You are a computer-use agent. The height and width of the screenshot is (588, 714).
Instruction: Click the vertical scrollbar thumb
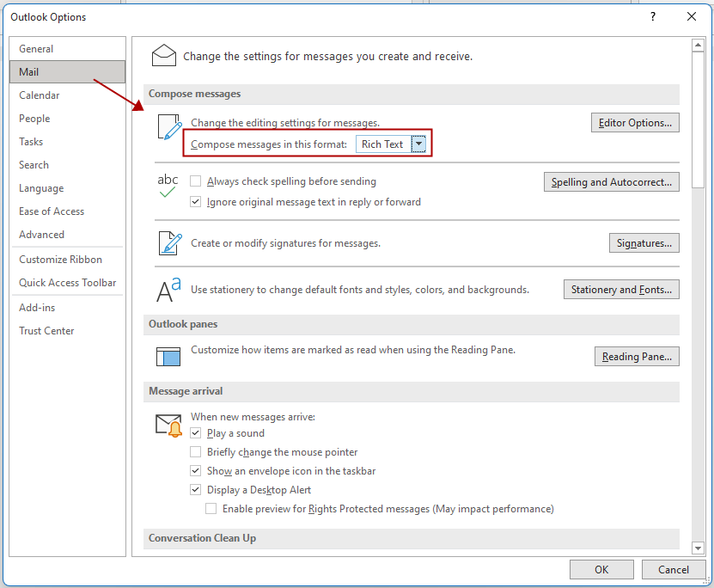pos(698,119)
